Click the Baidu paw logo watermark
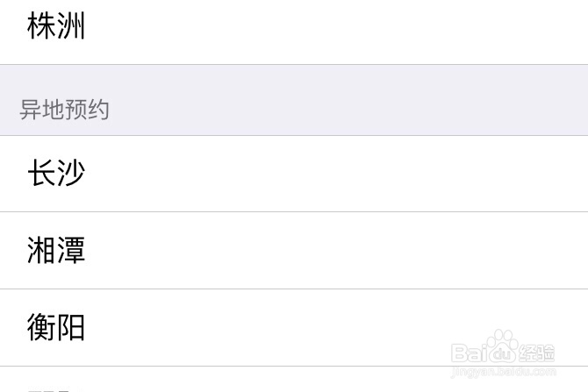 [x=502, y=346]
